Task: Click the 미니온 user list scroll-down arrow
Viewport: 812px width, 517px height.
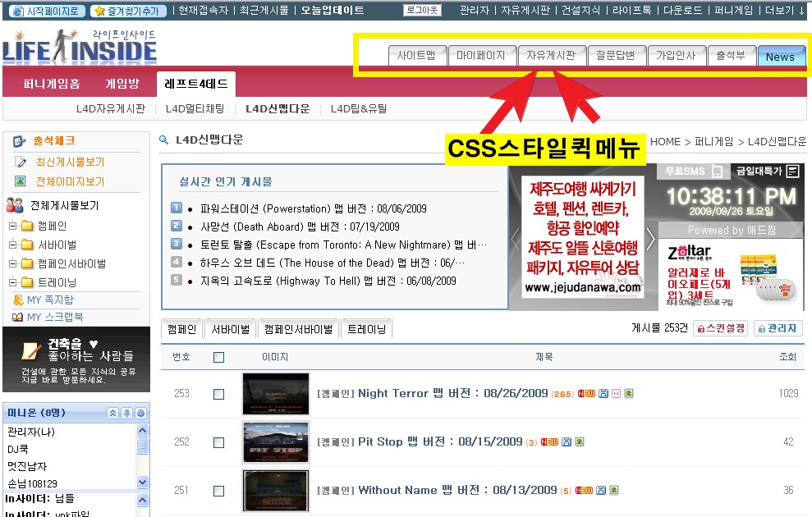Action: tap(142, 483)
